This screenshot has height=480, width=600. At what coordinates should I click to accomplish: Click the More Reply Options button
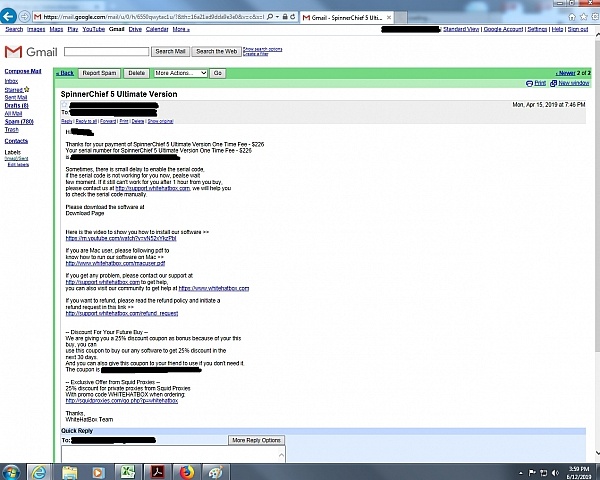pyautogui.click(x=257, y=440)
